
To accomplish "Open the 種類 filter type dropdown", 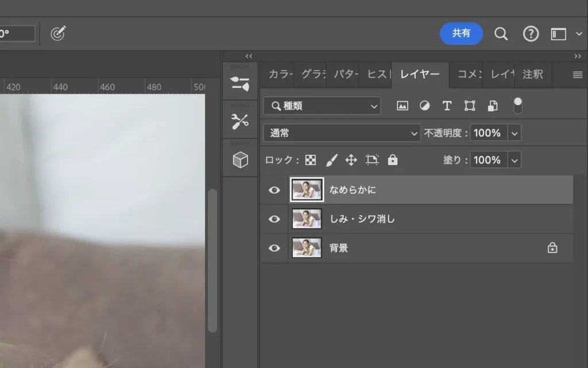I will point(322,106).
